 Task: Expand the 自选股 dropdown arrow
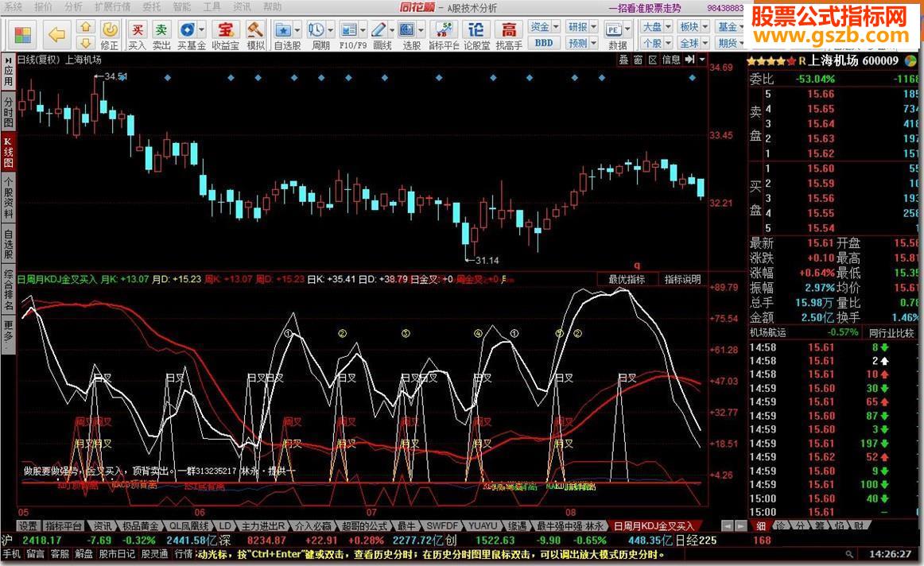[297, 29]
